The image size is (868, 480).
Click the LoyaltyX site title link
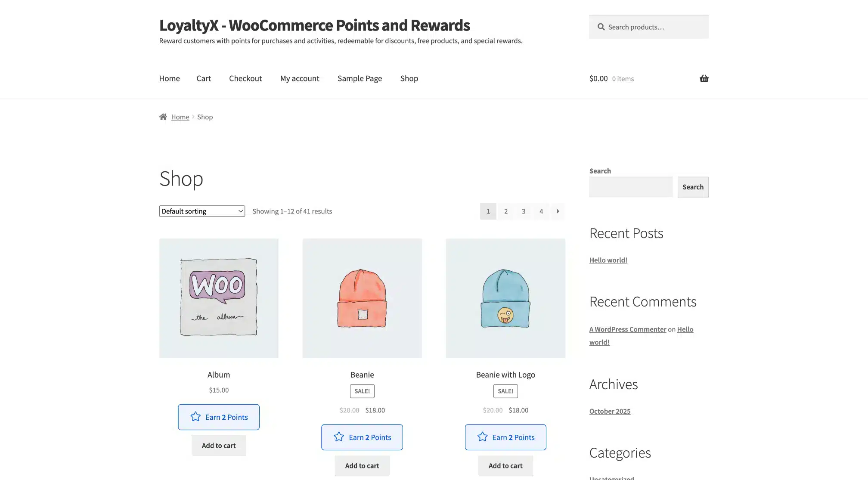click(314, 25)
